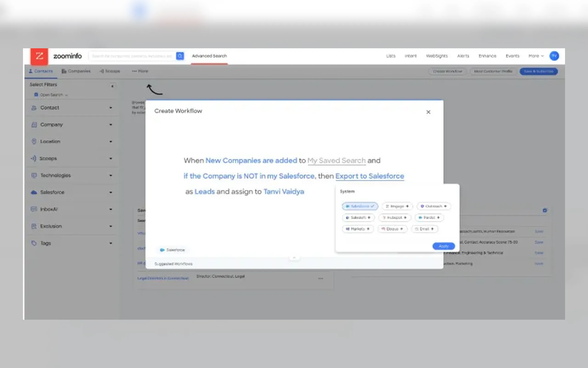588x368 pixels.
Task: Click the Contact filter person icon
Action: [34, 108]
